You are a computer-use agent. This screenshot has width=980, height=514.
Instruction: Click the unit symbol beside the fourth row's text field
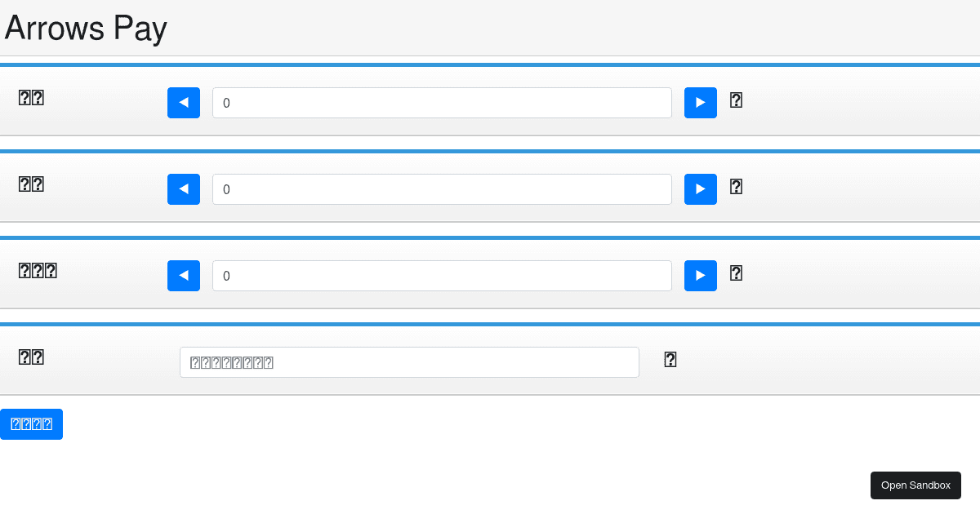[670, 360]
